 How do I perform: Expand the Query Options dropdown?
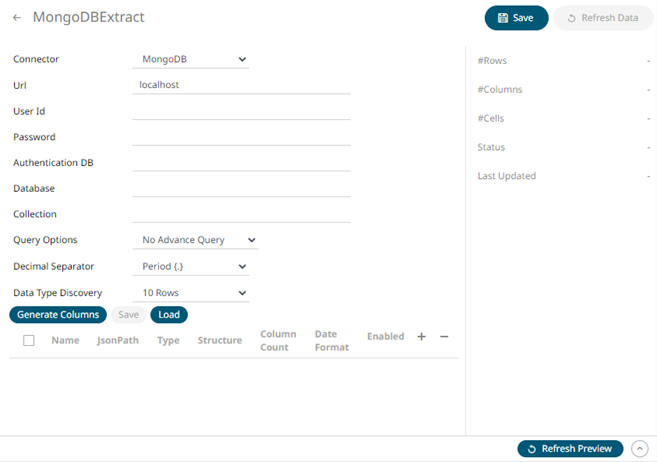195,240
